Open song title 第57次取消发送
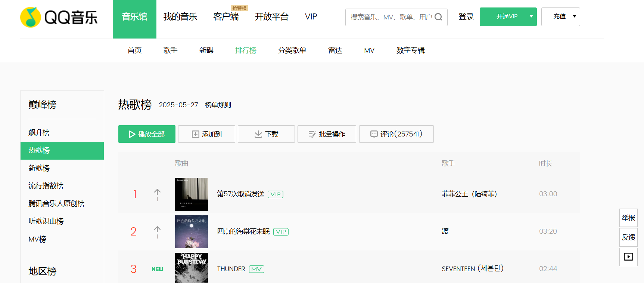 coord(241,194)
